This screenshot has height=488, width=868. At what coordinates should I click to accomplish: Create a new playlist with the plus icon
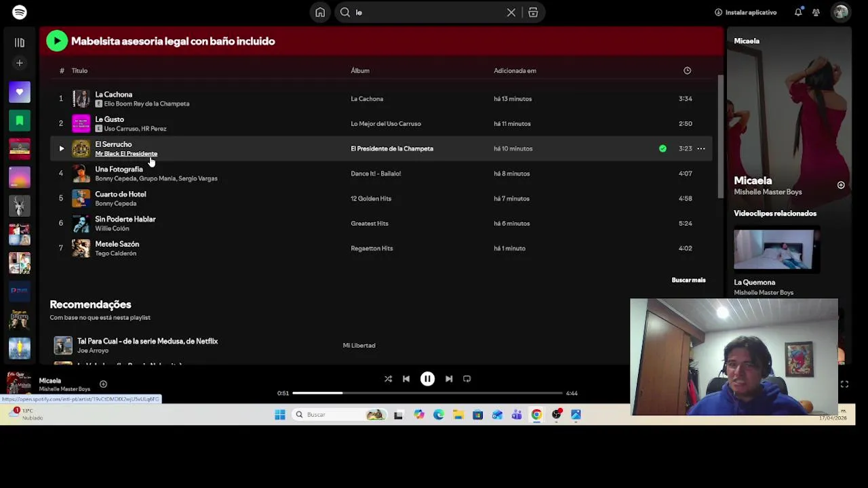pyautogui.click(x=19, y=63)
